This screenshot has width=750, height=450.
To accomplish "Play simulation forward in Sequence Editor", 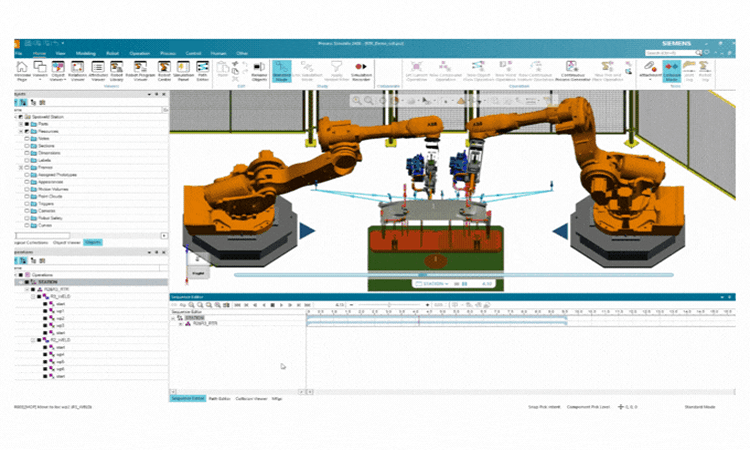I will click(281, 305).
